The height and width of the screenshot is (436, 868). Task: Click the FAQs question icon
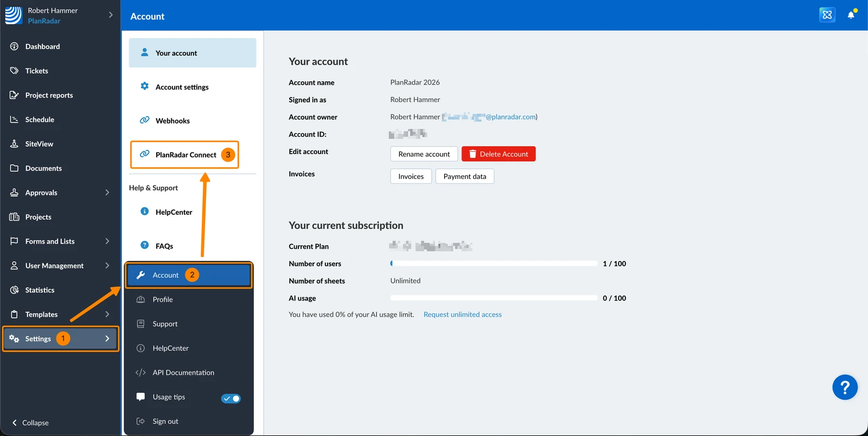(x=144, y=245)
